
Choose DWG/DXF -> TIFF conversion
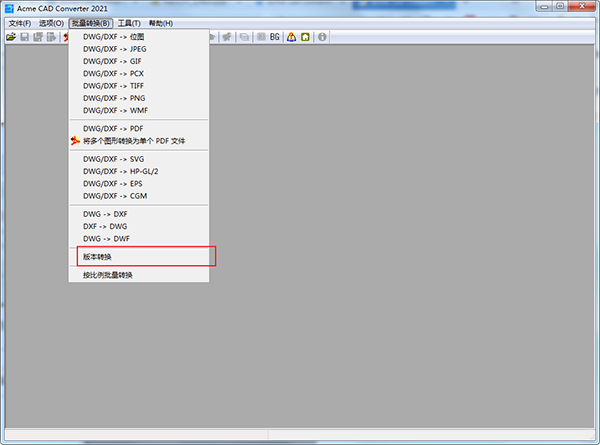[139, 86]
